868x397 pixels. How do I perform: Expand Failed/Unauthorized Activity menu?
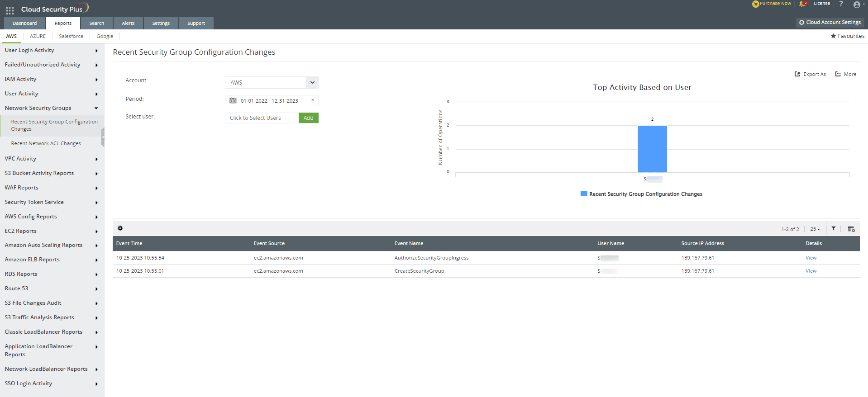(52, 65)
